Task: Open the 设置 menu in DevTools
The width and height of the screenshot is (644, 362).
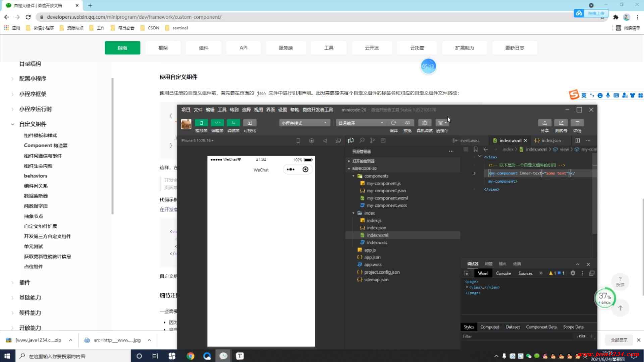Action: click(282, 110)
